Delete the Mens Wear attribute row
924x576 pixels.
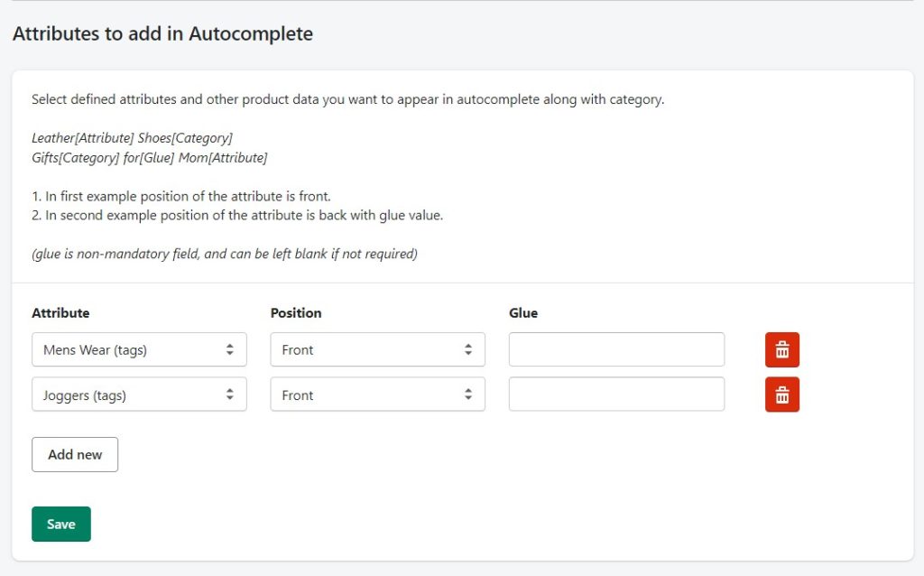(x=782, y=349)
